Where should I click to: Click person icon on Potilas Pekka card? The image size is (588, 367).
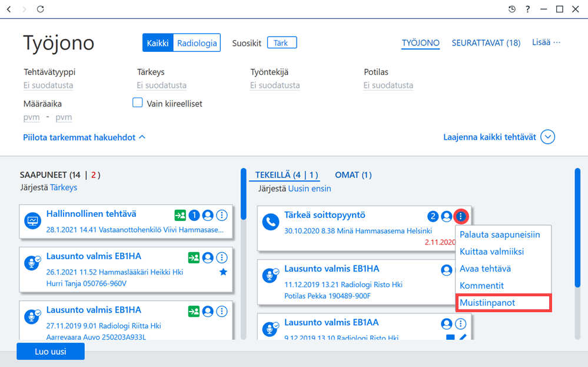click(x=446, y=270)
